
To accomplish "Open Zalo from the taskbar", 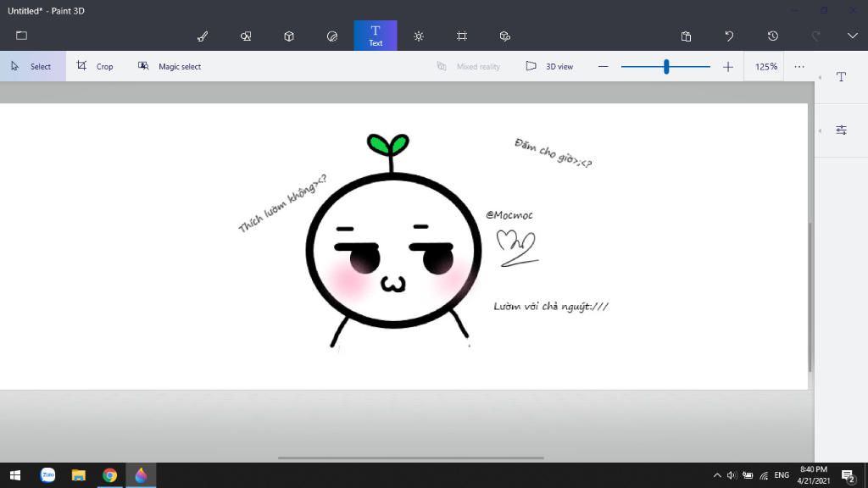I will pyautogui.click(x=47, y=475).
